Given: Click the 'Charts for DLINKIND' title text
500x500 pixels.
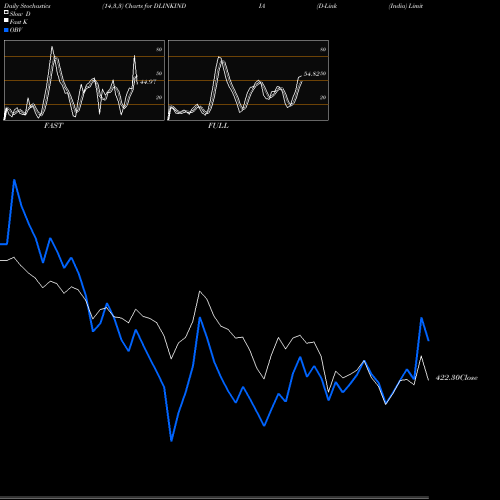Looking at the screenshot, I should pos(155,6).
